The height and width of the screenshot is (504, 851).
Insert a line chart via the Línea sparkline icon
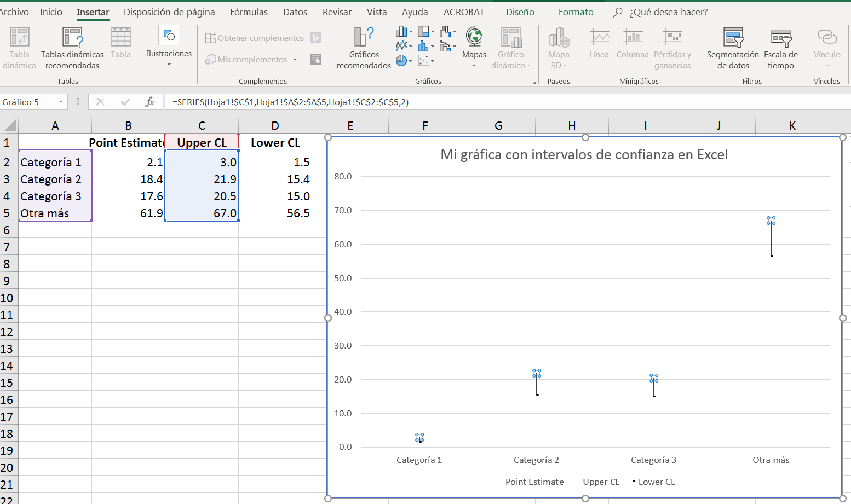(599, 47)
